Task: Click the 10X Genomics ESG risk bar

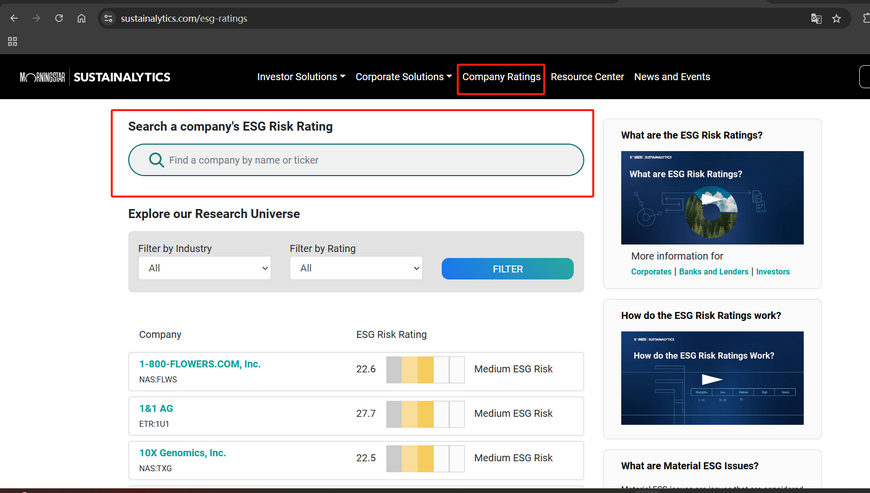Action: [x=425, y=458]
